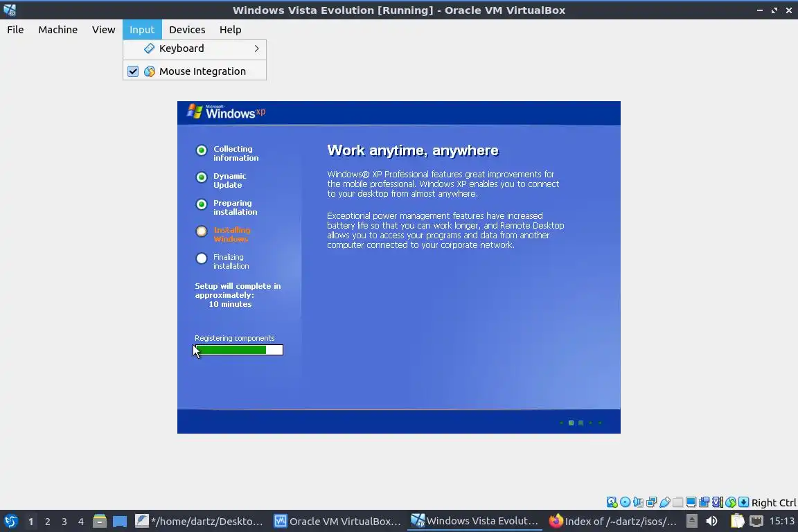Image resolution: width=798 pixels, height=532 pixels.
Task: Switch to workspace 2
Action: [47, 522]
